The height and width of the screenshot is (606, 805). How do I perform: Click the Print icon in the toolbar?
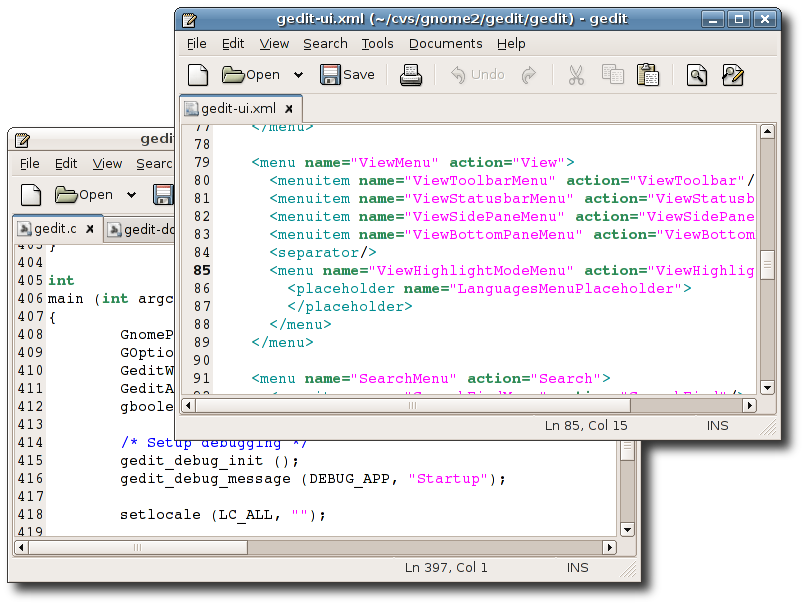point(411,75)
